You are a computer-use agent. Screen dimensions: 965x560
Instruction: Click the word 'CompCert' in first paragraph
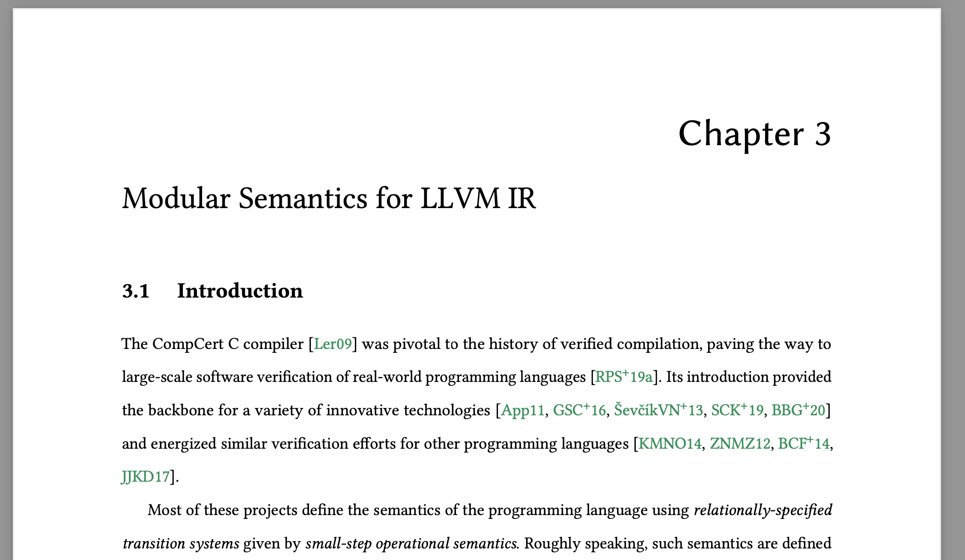[x=188, y=344]
